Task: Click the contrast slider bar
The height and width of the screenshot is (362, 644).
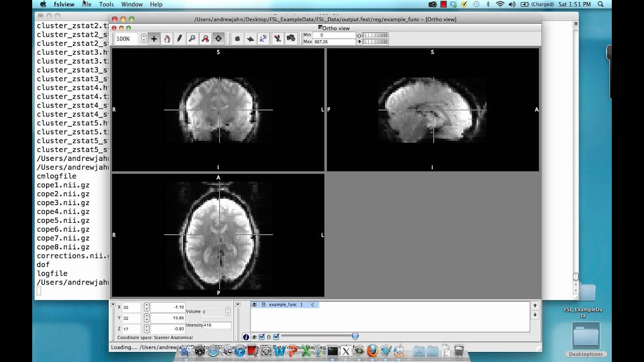Action: click(375, 42)
